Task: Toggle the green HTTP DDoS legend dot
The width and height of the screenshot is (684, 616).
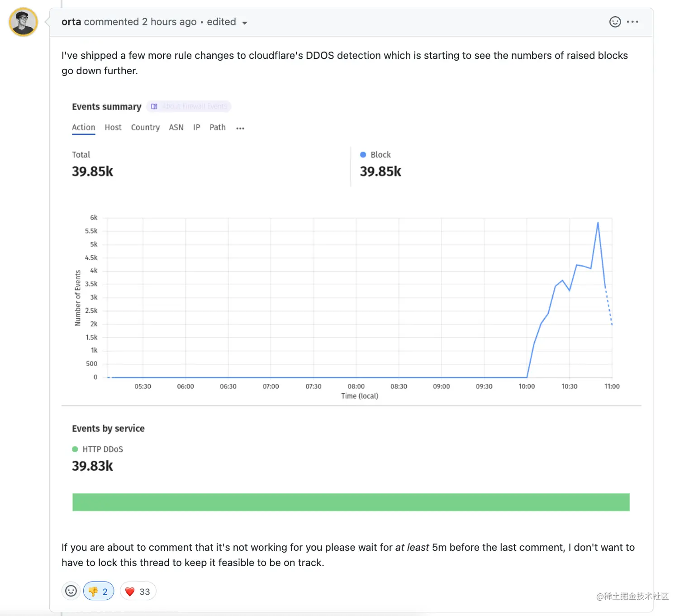Action: point(75,449)
